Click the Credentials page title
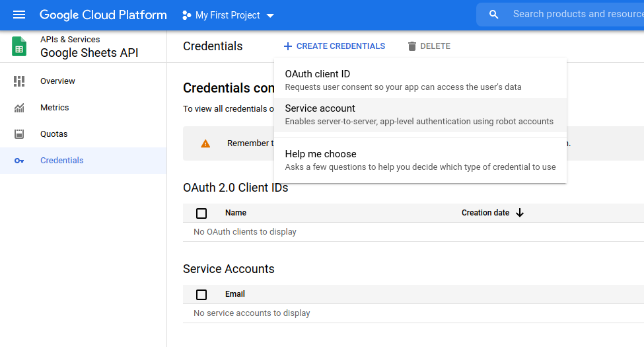 (213, 46)
